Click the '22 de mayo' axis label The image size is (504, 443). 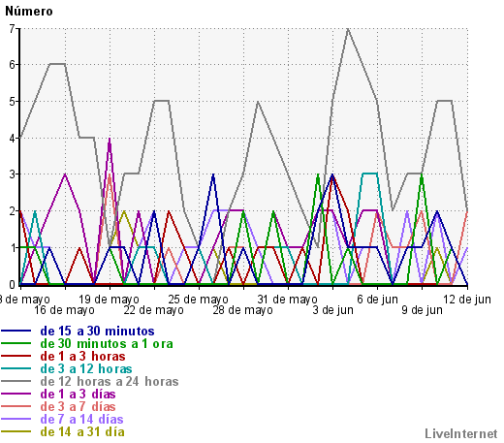153,310
